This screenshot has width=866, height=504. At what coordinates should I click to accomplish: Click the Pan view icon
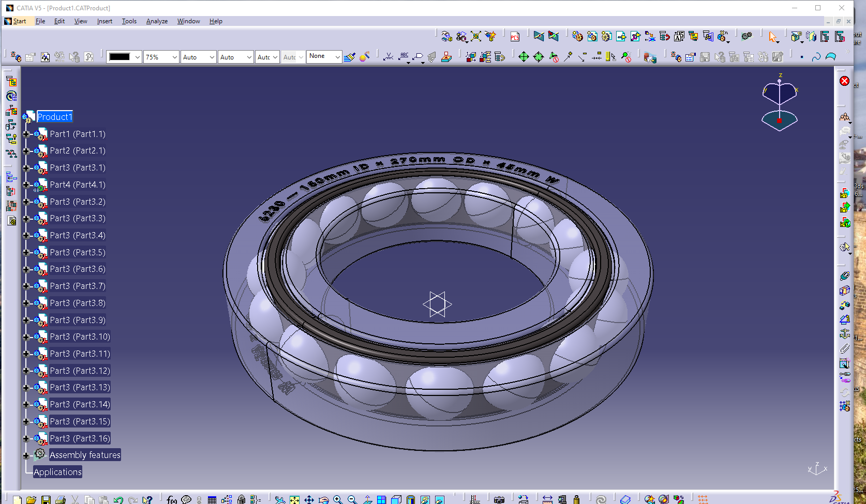tap(309, 499)
